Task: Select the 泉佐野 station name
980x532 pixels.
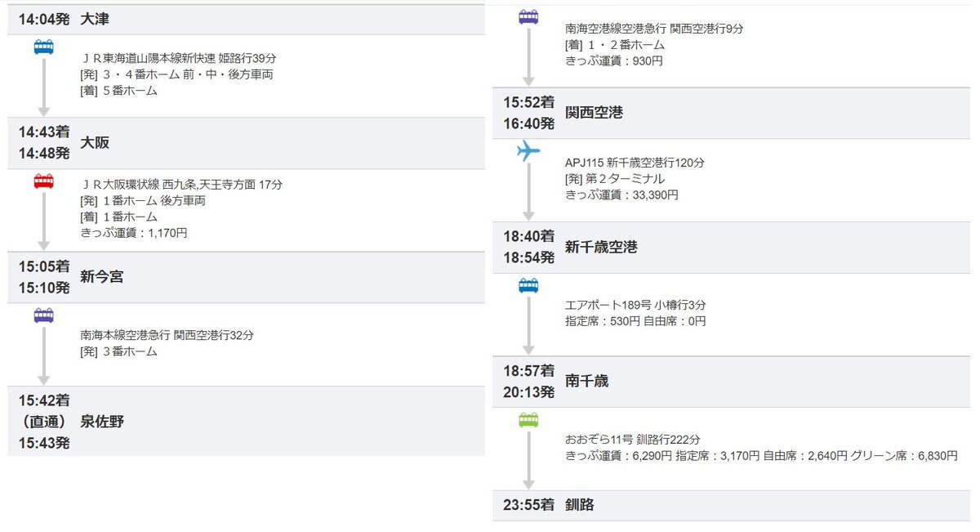Action: coord(102,422)
